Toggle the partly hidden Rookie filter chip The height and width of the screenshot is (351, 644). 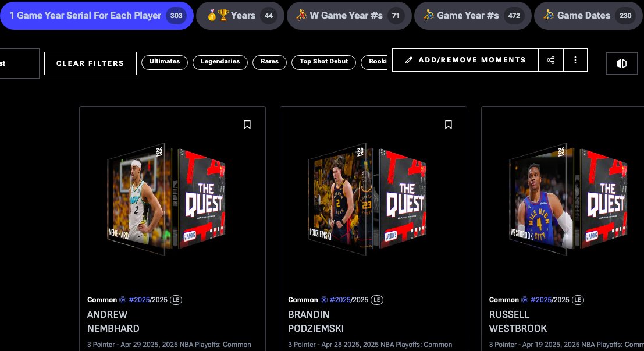pyautogui.click(x=375, y=62)
